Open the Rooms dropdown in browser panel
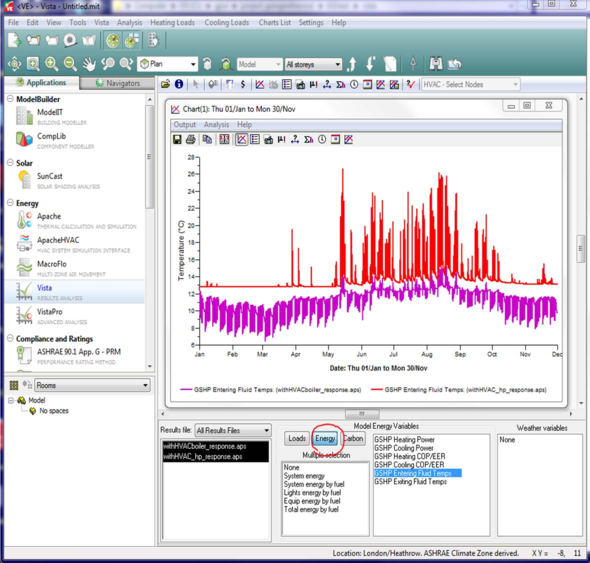 click(x=93, y=385)
